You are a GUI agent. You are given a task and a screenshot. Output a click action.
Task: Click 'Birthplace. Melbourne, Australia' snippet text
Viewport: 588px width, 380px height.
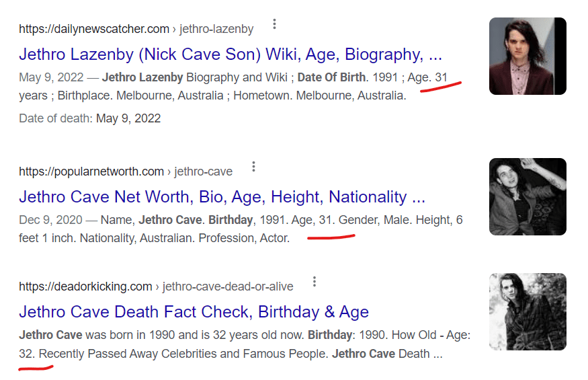pos(140,96)
